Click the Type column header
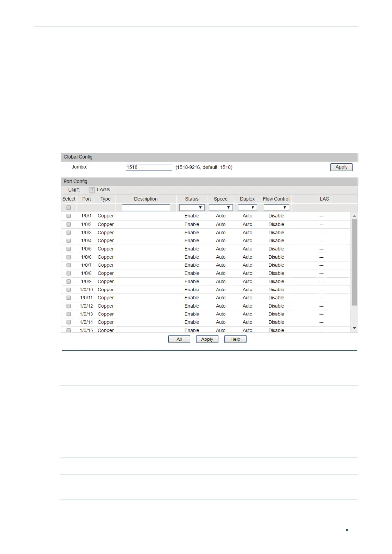The height and width of the screenshot is (554, 392). (105, 199)
